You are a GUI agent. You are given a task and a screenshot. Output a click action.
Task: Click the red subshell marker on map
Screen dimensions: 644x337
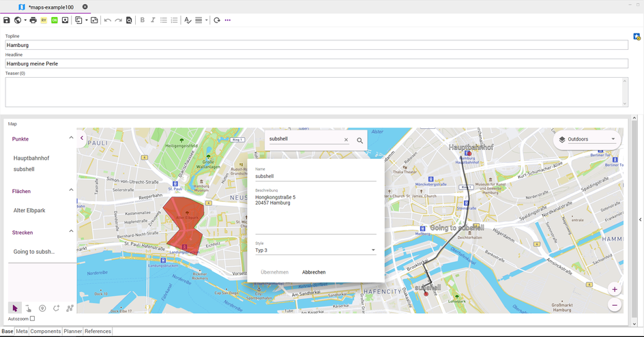tap(426, 293)
